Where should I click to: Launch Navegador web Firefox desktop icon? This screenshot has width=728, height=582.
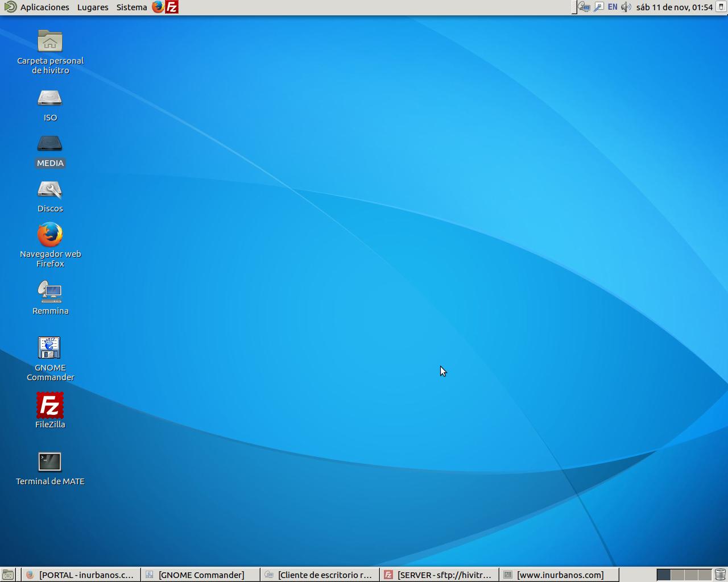click(x=50, y=234)
